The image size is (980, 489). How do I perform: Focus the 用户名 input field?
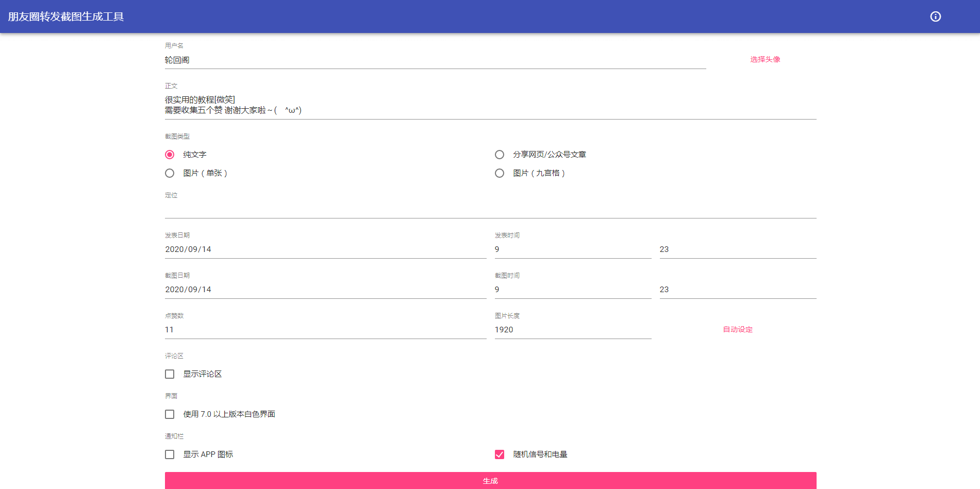(435, 60)
